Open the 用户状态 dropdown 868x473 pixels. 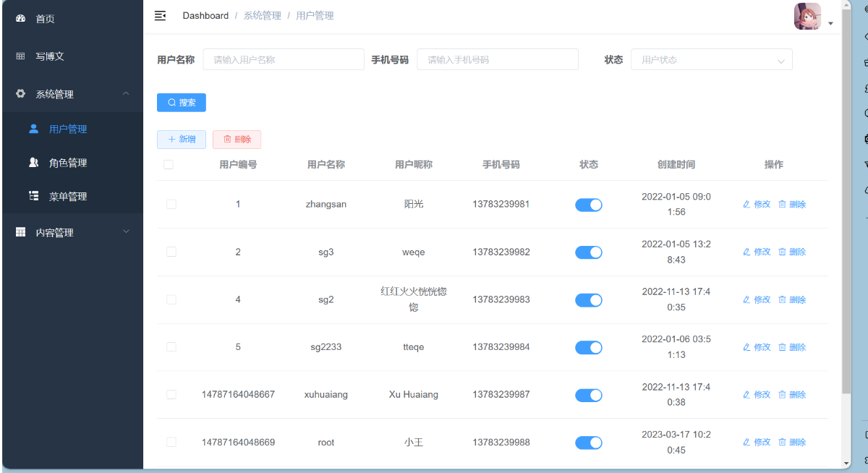click(711, 60)
